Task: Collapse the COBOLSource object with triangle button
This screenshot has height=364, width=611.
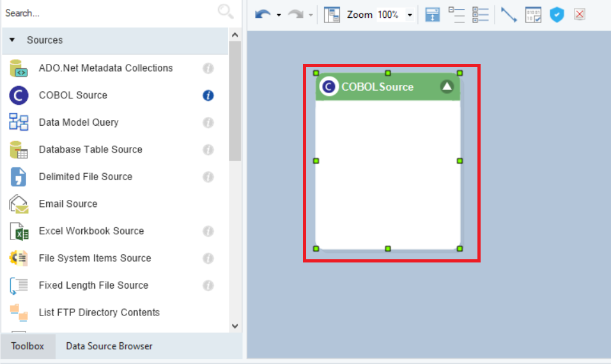Action: tap(447, 86)
